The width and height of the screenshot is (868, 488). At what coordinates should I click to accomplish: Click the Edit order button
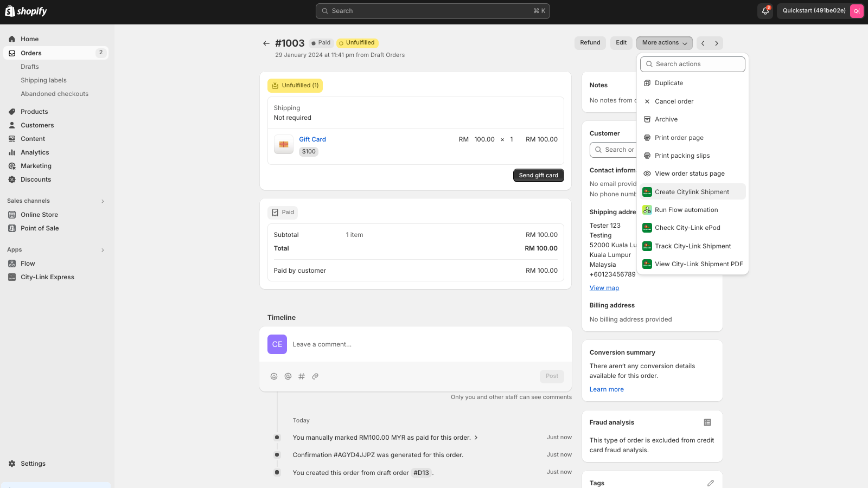[621, 43]
